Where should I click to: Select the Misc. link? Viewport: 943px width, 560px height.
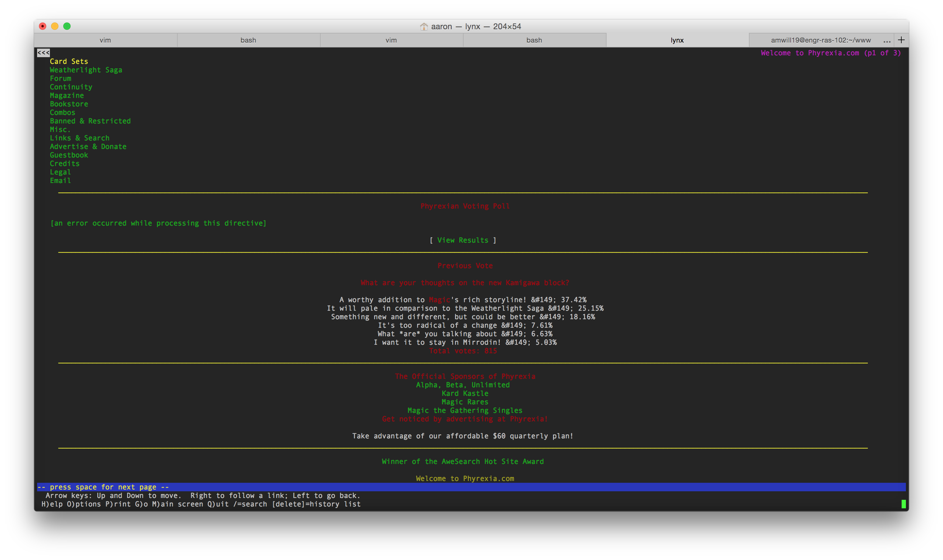pyautogui.click(x=60, y=130)
